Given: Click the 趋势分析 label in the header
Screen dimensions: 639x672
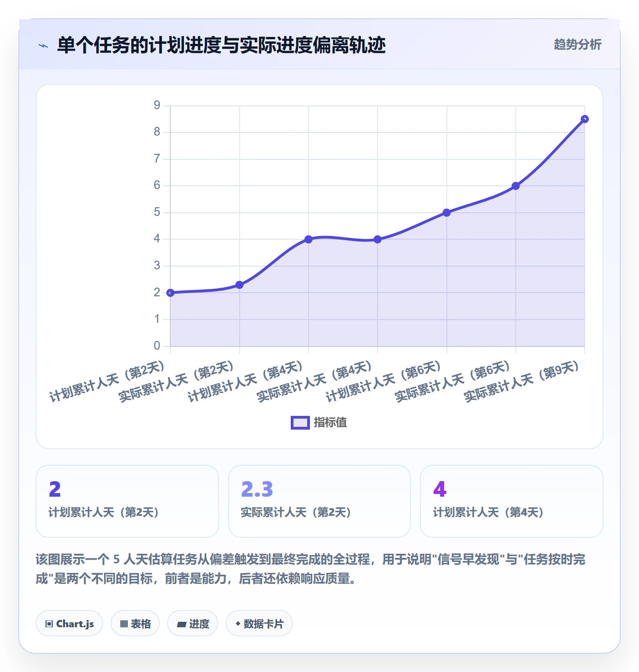Looking at the screenshot, I should 577,45.
